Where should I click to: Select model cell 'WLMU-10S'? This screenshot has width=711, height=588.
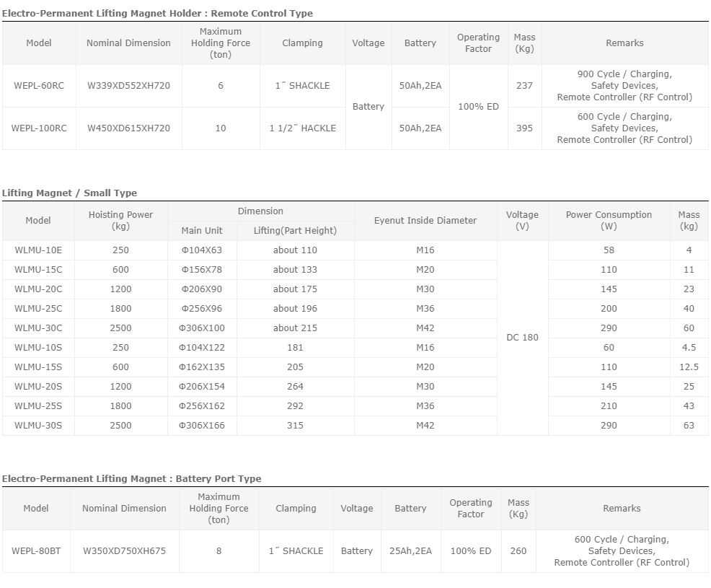coord(38,348)
